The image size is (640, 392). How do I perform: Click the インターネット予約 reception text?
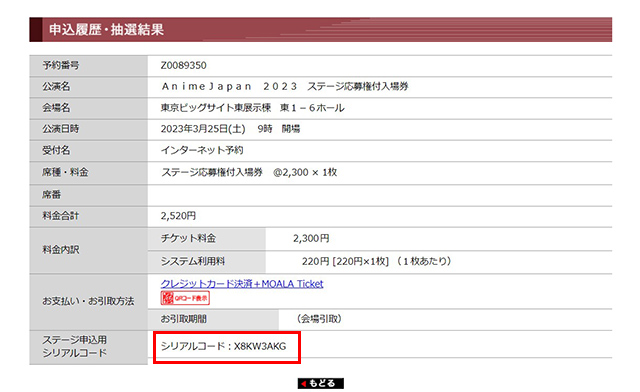pyautogui.click(x=202, y=150)
